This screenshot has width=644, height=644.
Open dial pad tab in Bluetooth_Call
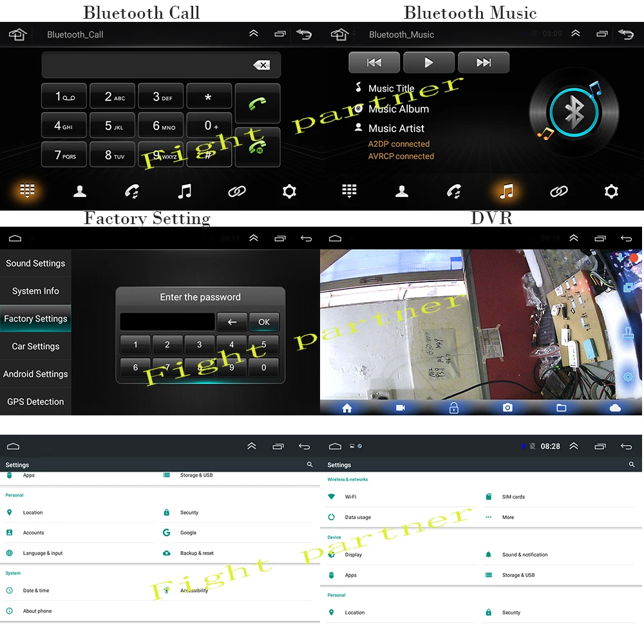coord(27,191)
